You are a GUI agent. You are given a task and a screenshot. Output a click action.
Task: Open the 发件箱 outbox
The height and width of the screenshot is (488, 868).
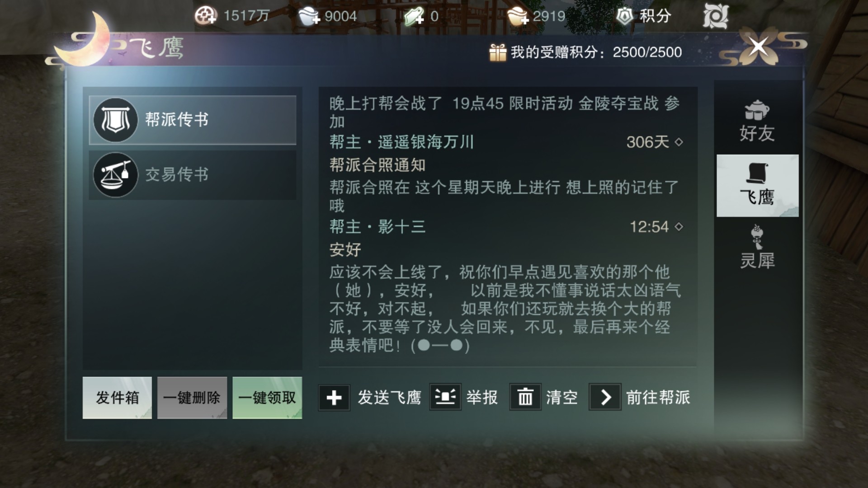coord(117,398)
